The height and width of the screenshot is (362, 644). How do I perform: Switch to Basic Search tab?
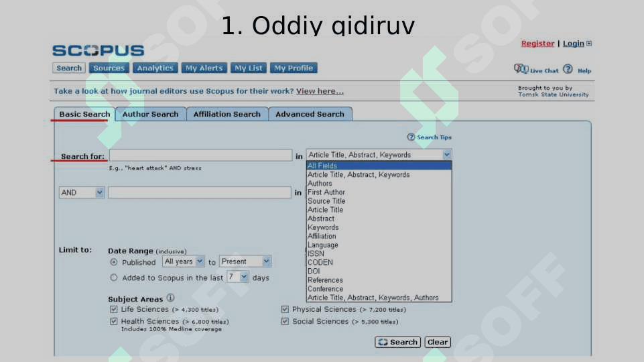[x=84, y=114]
